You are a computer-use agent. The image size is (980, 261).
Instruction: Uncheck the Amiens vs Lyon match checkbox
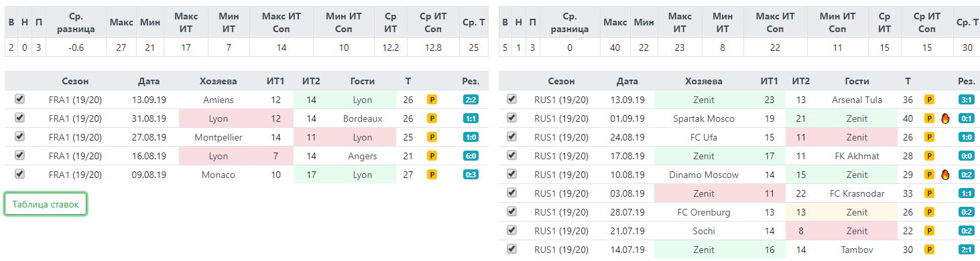point(19,99)
